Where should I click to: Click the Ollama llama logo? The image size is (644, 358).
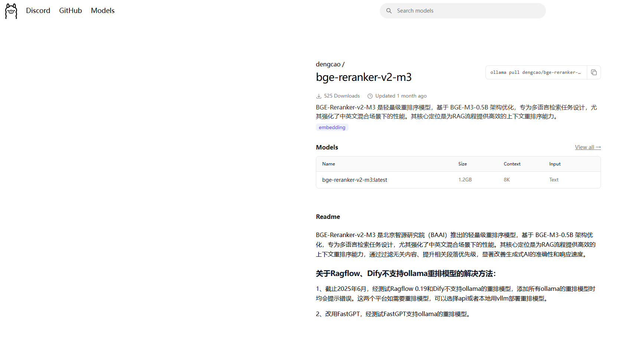click(11, 11)
